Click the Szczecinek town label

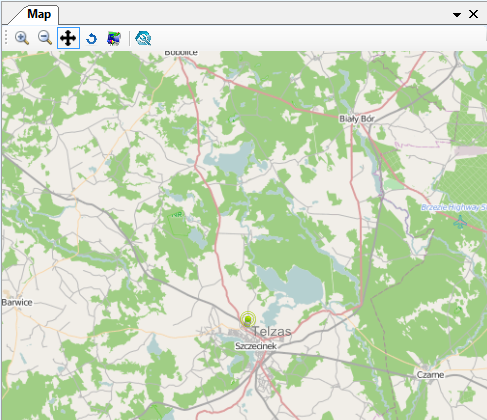(256, 346)
